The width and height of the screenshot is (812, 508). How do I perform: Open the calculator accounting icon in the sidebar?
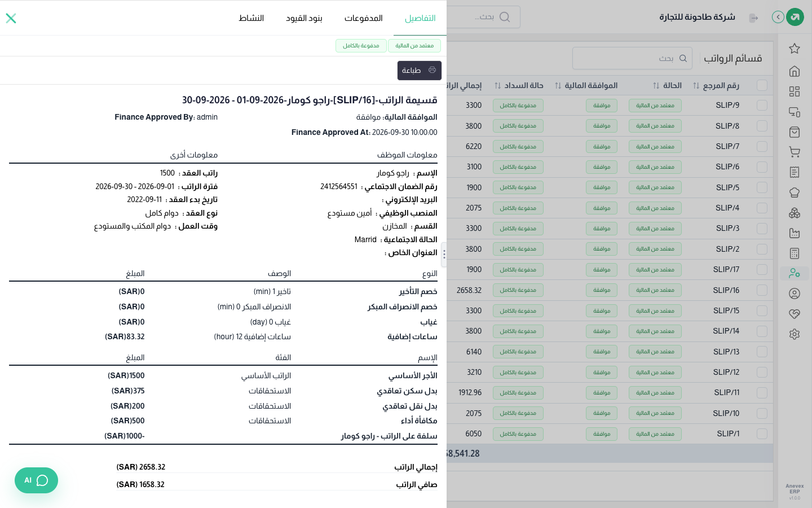(x=795, y=253)
